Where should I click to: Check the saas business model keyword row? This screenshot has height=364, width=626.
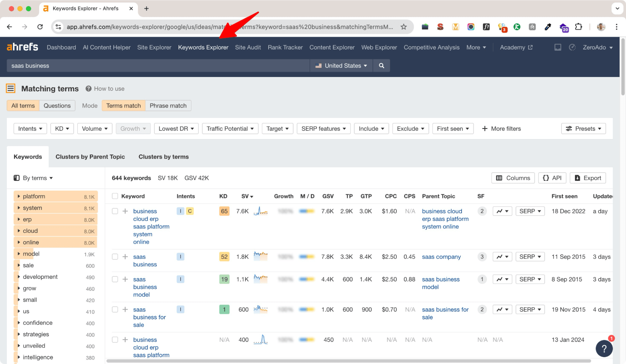115,279
